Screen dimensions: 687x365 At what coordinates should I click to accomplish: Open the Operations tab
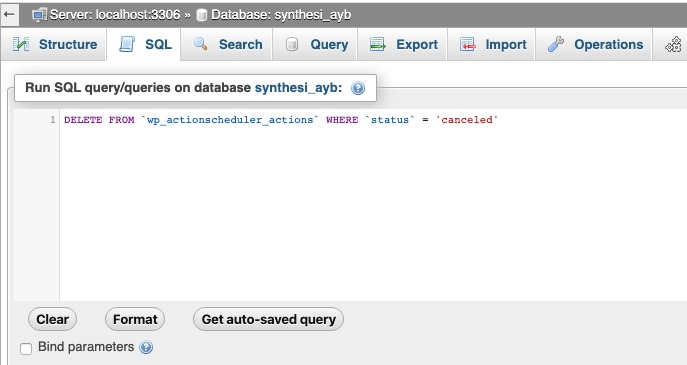click(595, 44)
